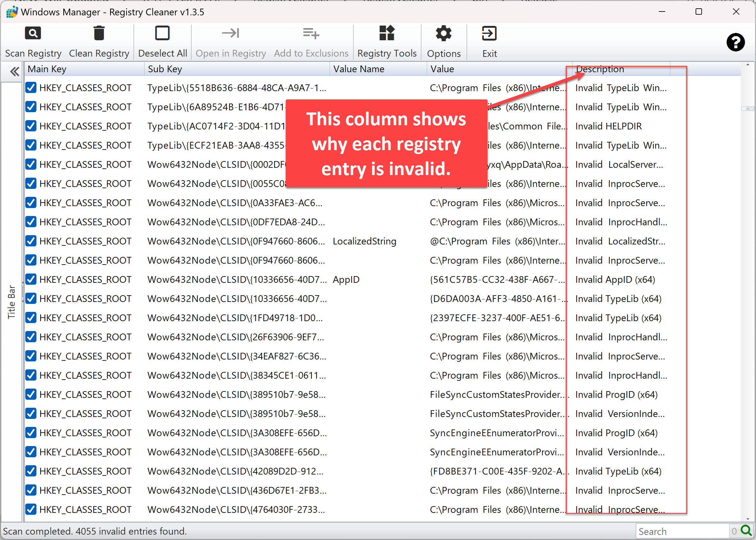The image size is (756, 540).
Task: Uncheck the AppID row checkbox
Action: [31, 280]
